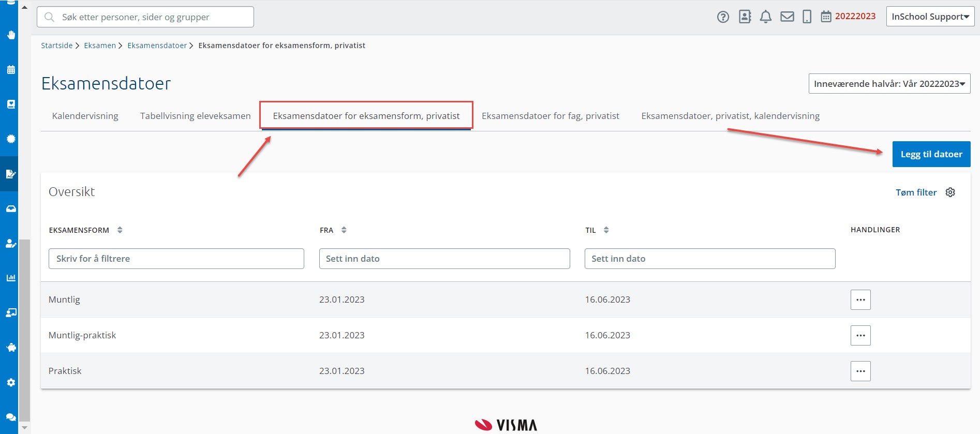Open the inbox tray icon in sidebar
The height and width of the screenshot is (434, 980).
(x=11, y=208)
